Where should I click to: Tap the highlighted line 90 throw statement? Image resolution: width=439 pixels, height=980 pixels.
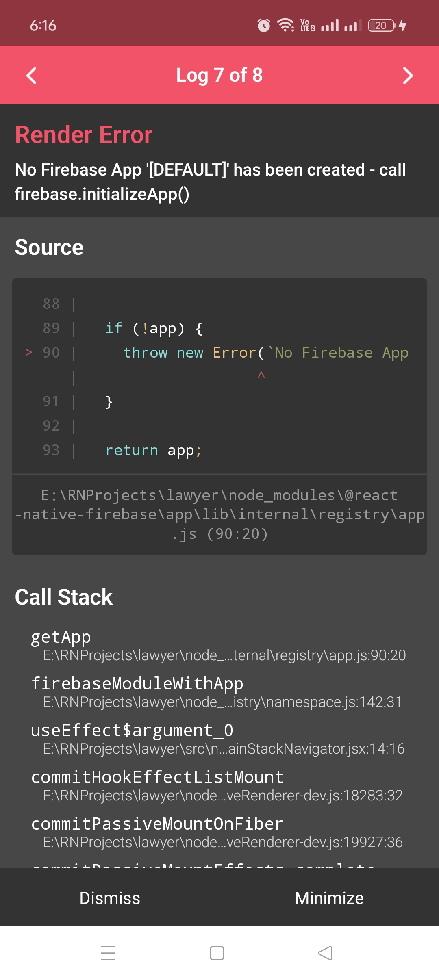(x=265, y=353)
